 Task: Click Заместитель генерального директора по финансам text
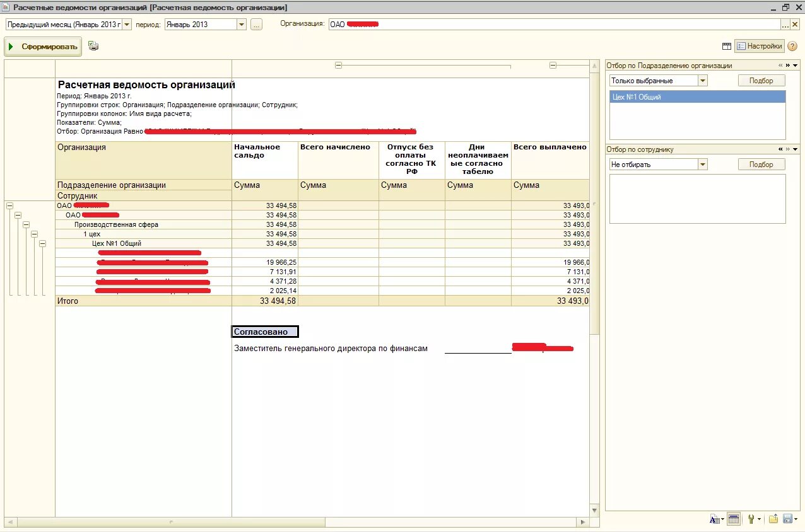(331, 349)
